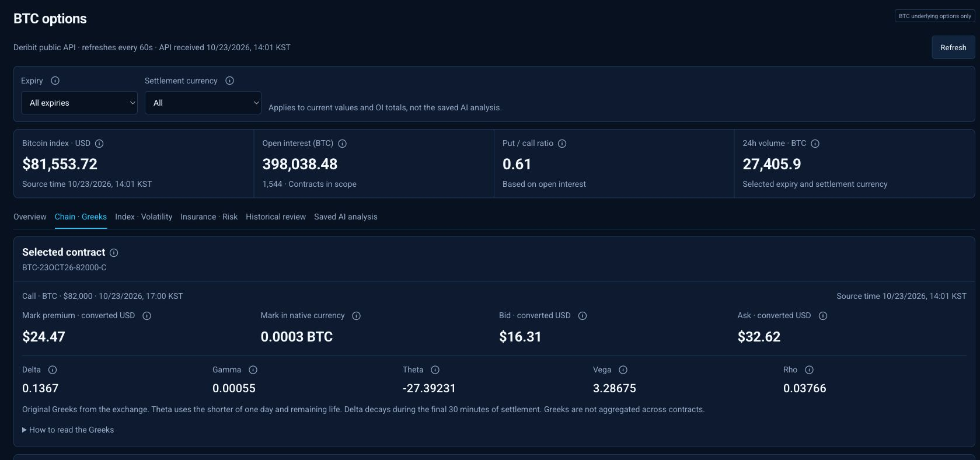Click Selected expiry and settlement currency caption

[815, 184]
